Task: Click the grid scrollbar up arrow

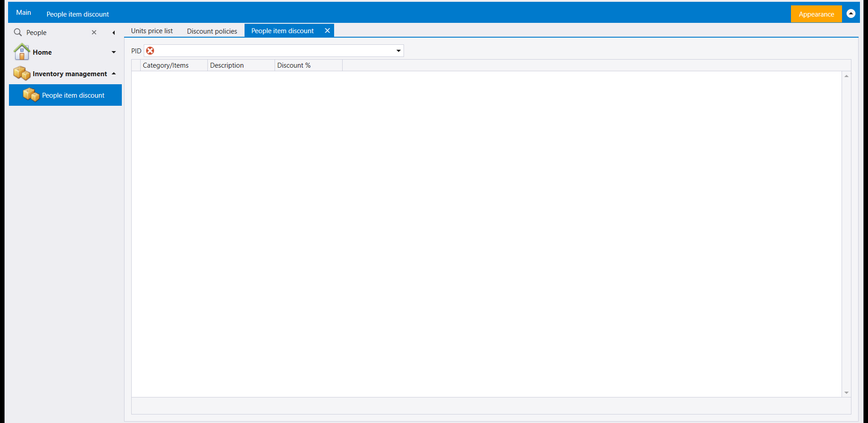Action: 847,76
